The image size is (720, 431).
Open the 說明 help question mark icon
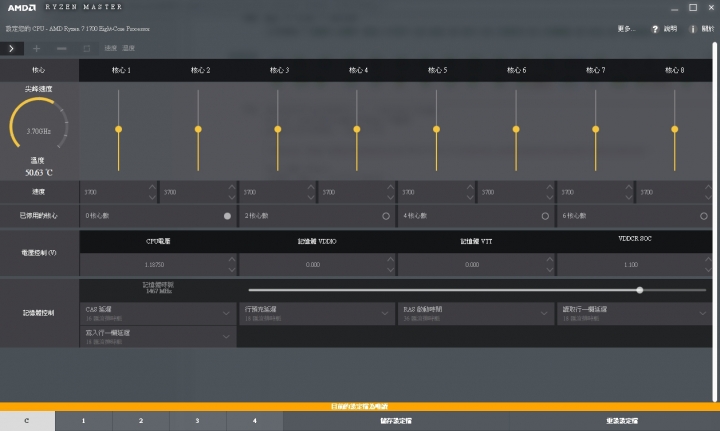coord(656,29)
